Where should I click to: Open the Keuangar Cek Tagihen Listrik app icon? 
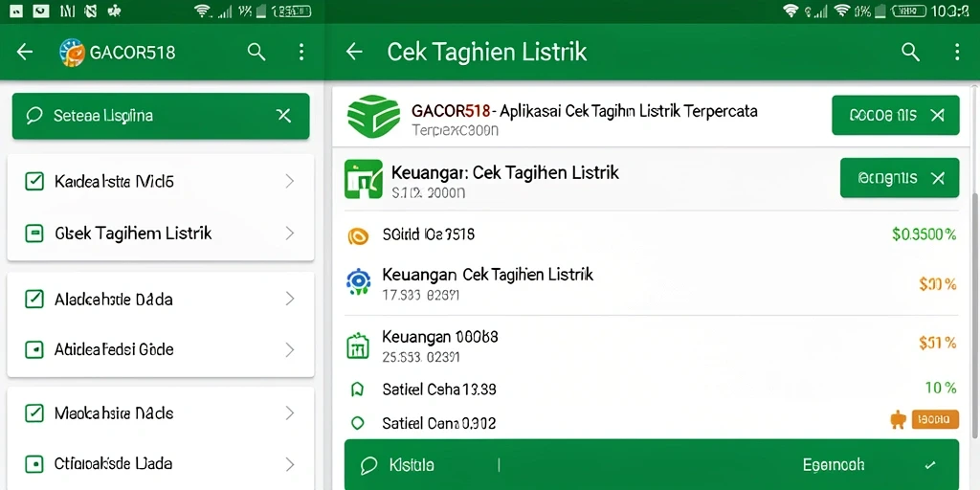coord(364,179)
